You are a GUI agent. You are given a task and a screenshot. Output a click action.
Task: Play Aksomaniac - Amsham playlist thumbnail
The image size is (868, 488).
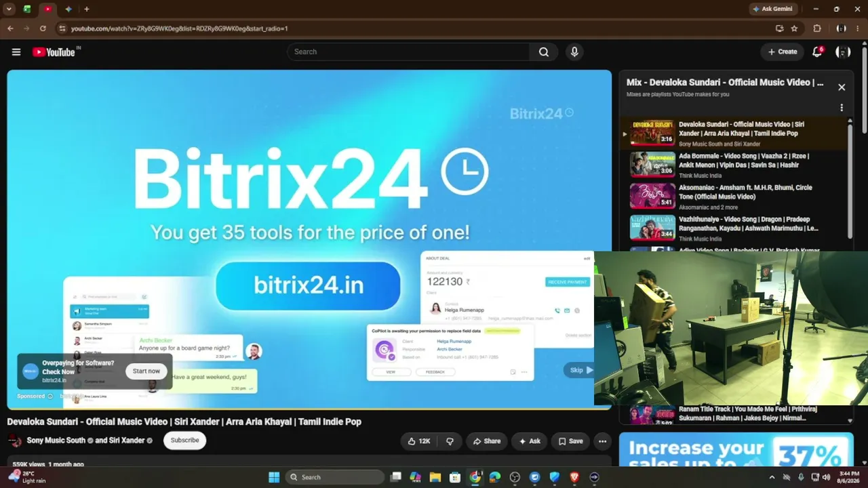click(652, 197)
